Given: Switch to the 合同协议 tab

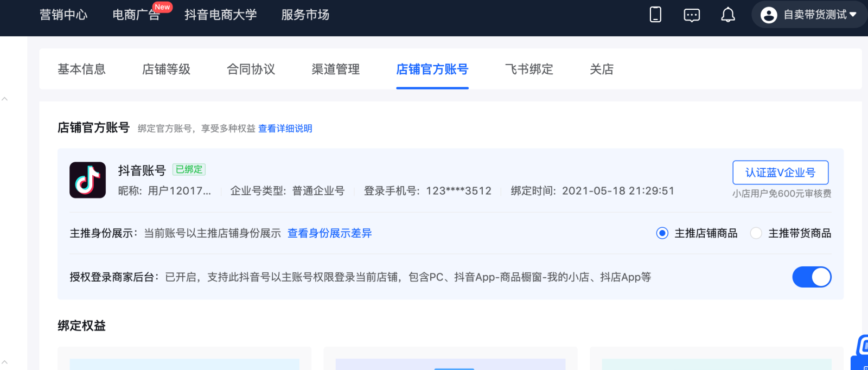Looking at the screenshot, I should click(251, 69).
